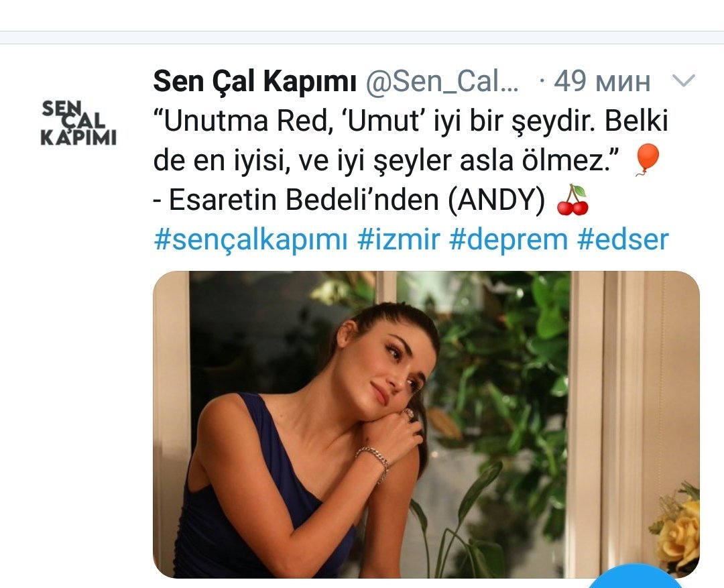The image size is (724, 588).
Task: Click the cherries emoji after ANDY
Action: click(572, 200)
